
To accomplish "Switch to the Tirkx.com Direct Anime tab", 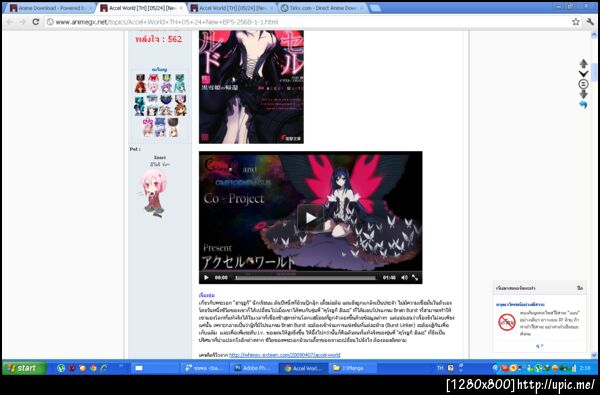I will 321,8.
